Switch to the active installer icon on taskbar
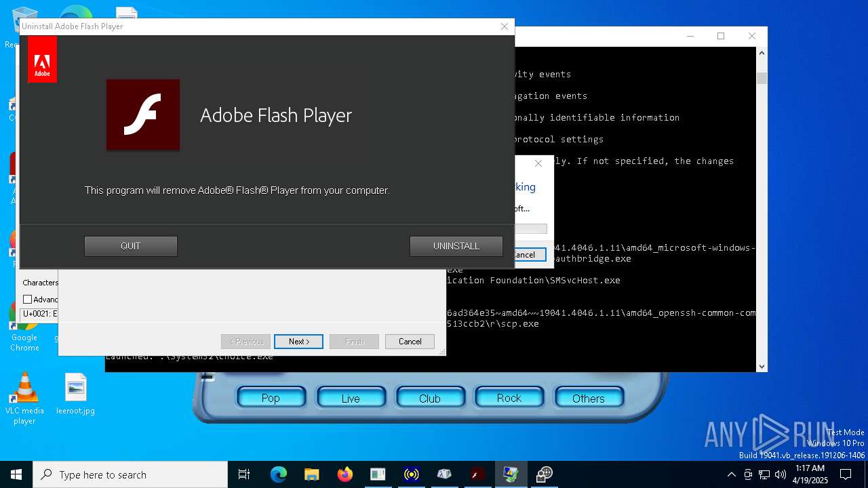Image resolution: width=868 pixels, height=488 pixels. tap(511, 474)
